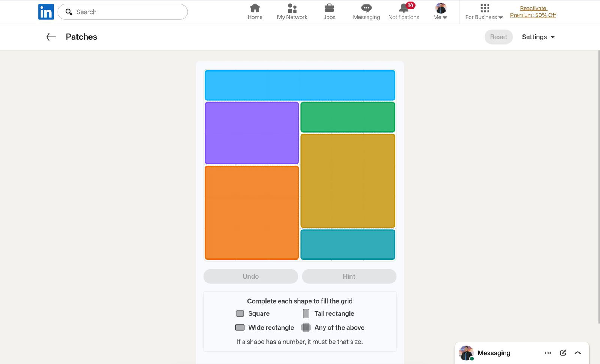Viewport: 600px width, 364px height.
Task: Expand the Me profile dropdown
Action: (440, 12)
